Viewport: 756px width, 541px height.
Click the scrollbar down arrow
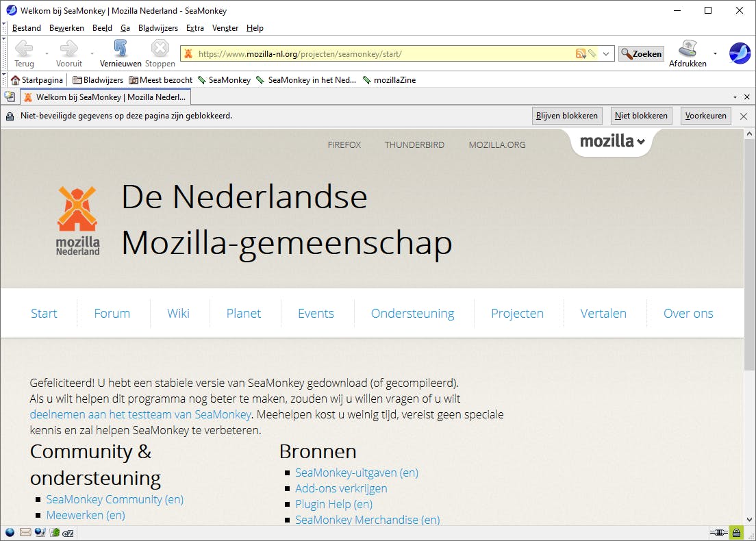tap(749, 520)
